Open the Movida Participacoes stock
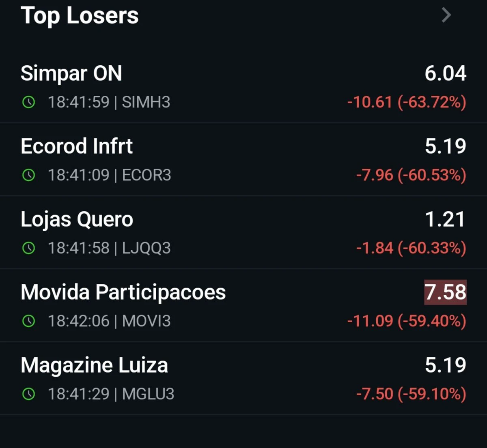 (243, 305)
